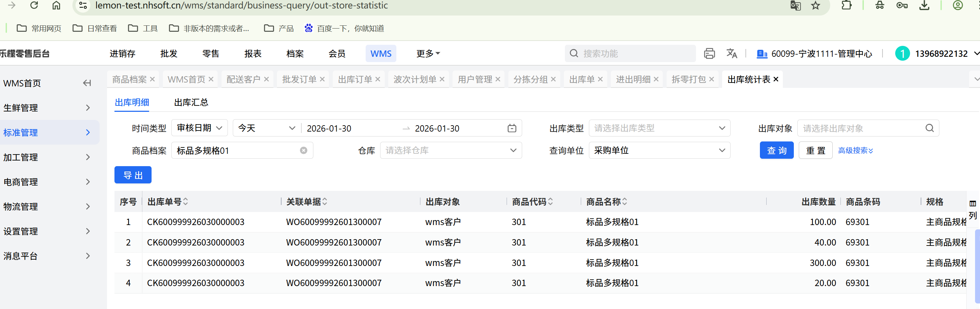Click the 查询 button
Image resolution: width=980 pixels, height=309 pixels.
(777, 151)
